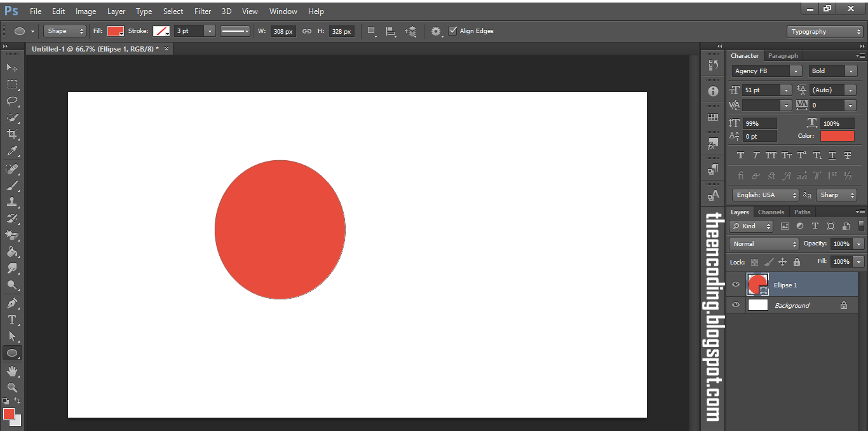Click the Ellipse 1 layer thumbnail
The width and height of the screenshot is (868, 431).
pyautogui.click(x=757, y=284)
